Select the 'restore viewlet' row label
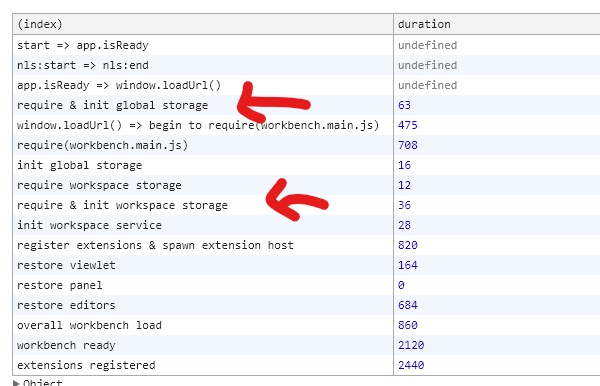The height and width of the screenshot is (386, 600). [66, 265]
